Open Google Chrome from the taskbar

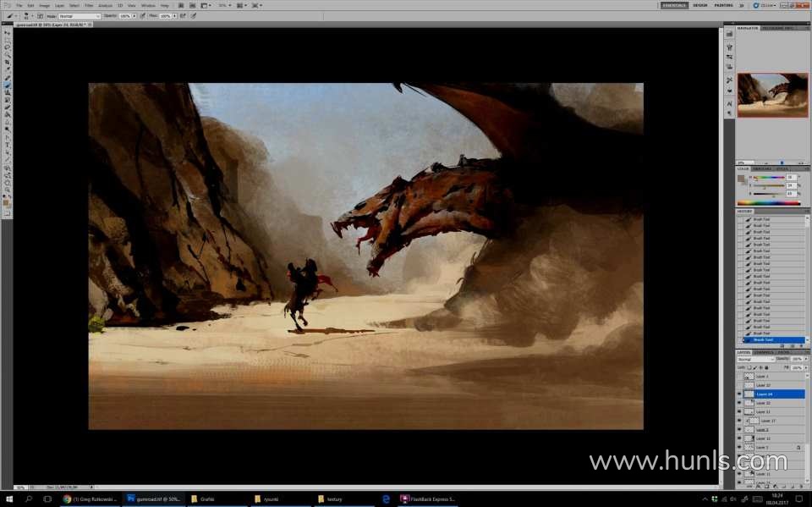pos(68,499)
